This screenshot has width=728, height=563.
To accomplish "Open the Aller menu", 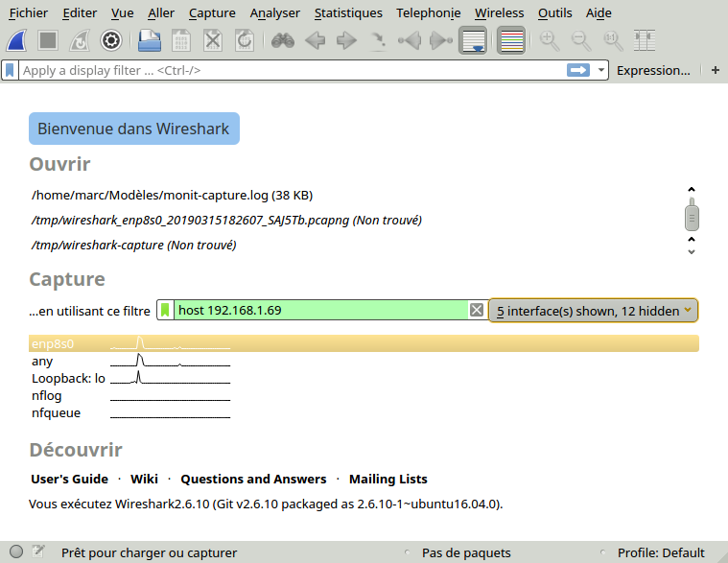I will point(161,13).
